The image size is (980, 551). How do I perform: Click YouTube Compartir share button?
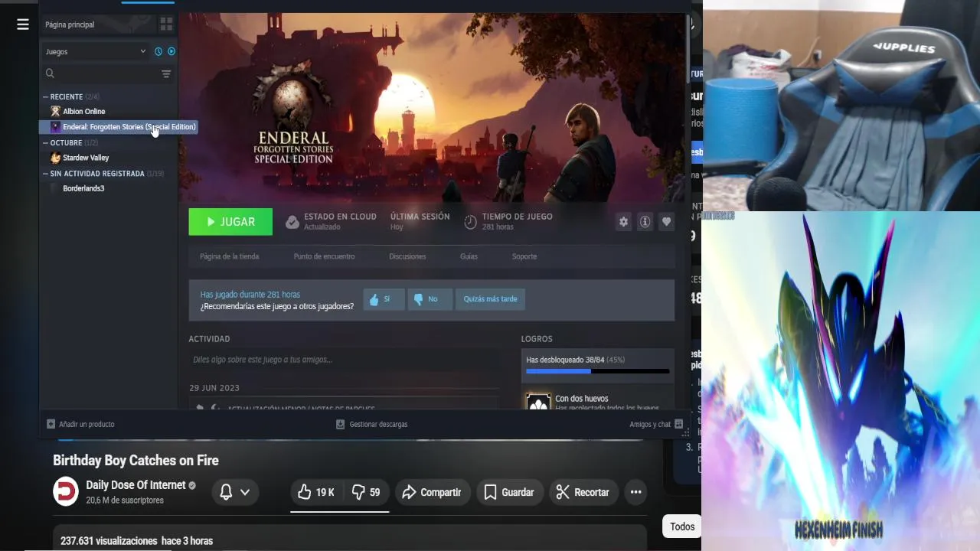pyautogui.click(x=431, y=492)
